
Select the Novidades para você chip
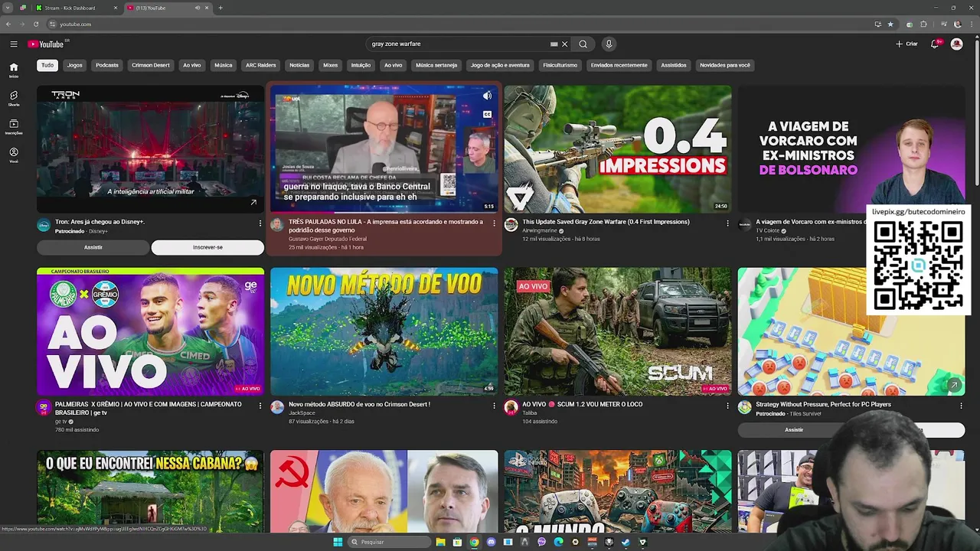[x=725, y=65]
